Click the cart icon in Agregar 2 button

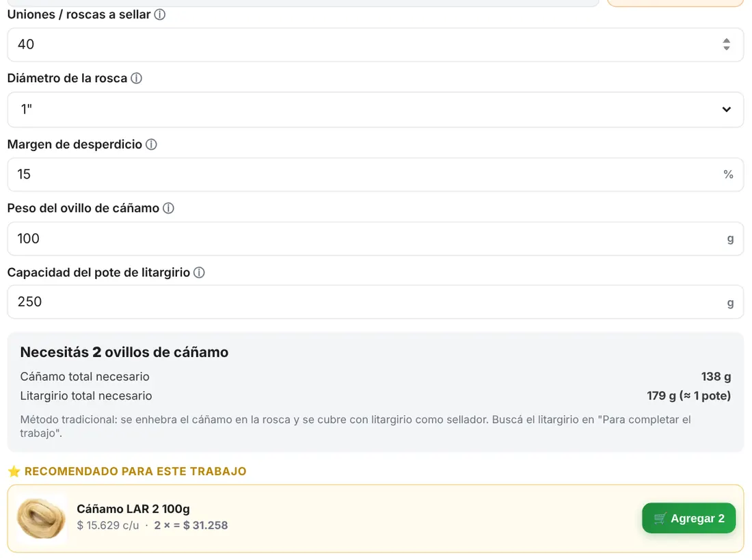tap(660, 518)
